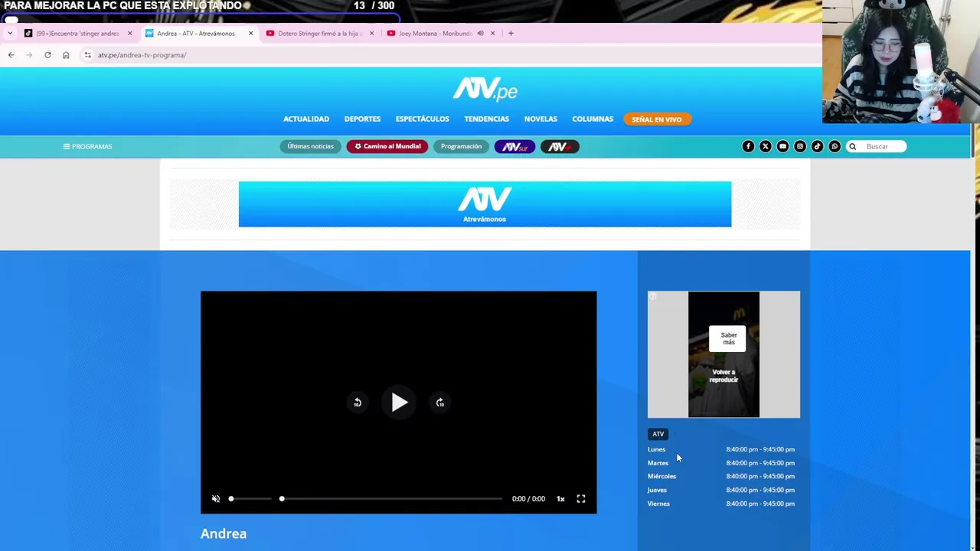Click Jueves schedule row
This screenshot has width=980, height=551.
(x=721, y=490)
